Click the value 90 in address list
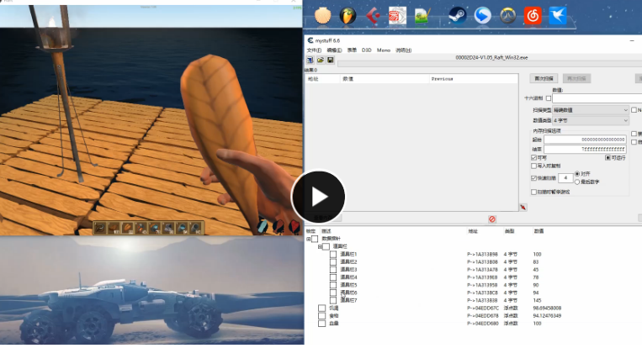 535,285
